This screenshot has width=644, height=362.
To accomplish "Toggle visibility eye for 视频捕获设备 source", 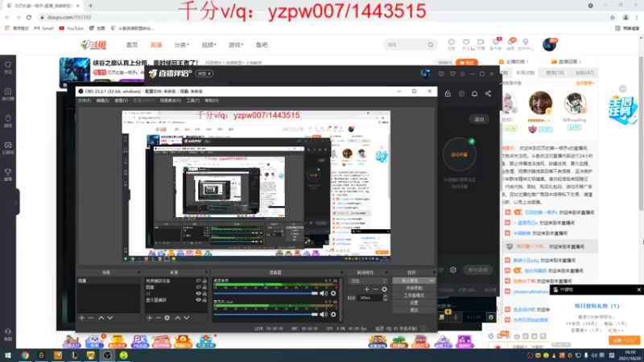I will [x=198, y=281].
